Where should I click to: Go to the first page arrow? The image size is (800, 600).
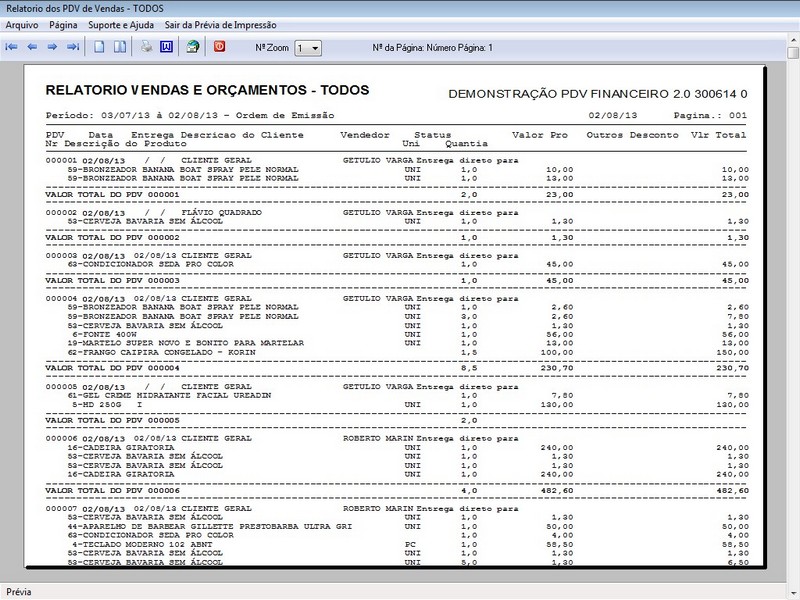(12, 47)
